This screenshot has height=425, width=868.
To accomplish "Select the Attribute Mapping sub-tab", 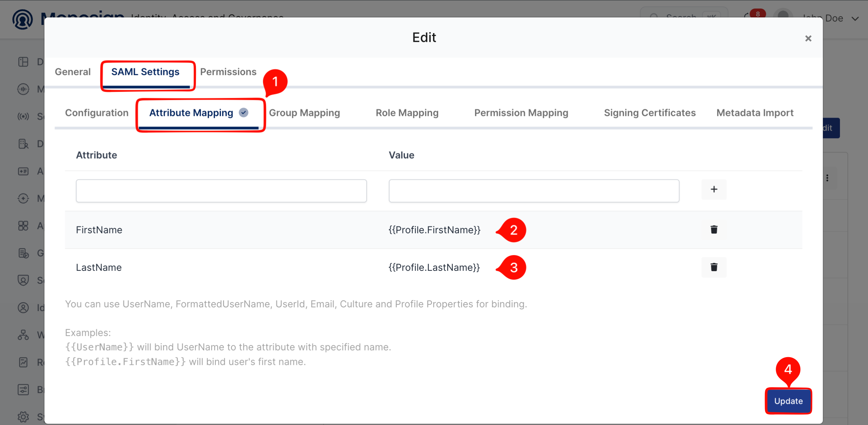I will (198, 113).
